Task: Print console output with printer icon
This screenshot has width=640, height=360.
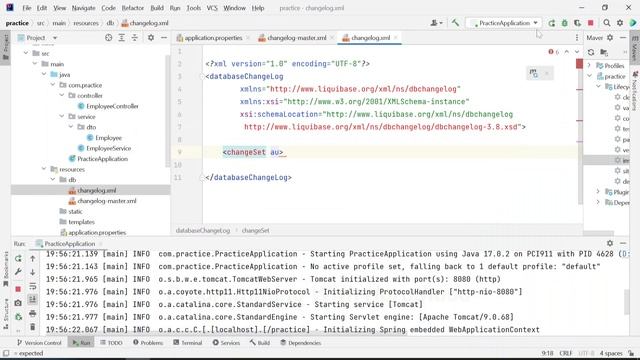Action: pyautogui.click(x=33, y=313)
